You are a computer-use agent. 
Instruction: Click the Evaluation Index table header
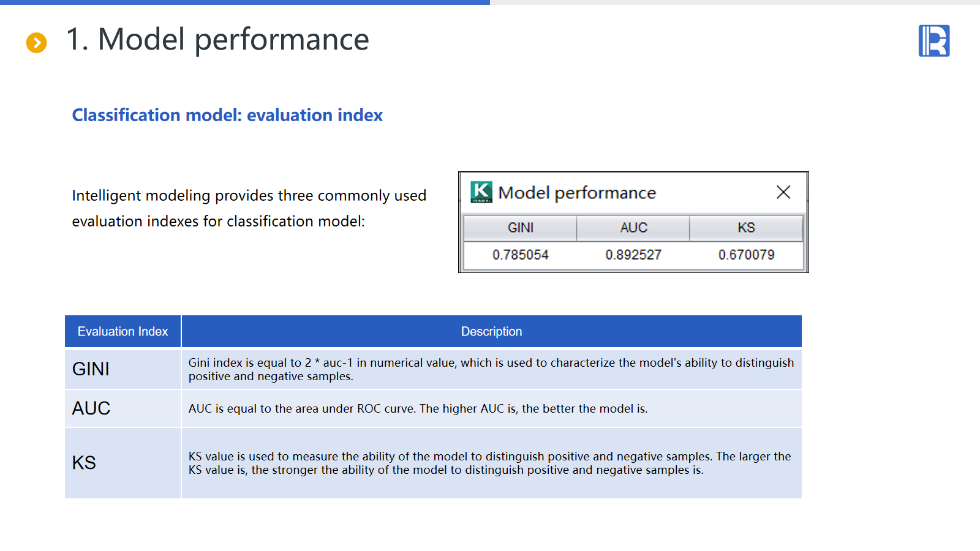coord(123,331)
